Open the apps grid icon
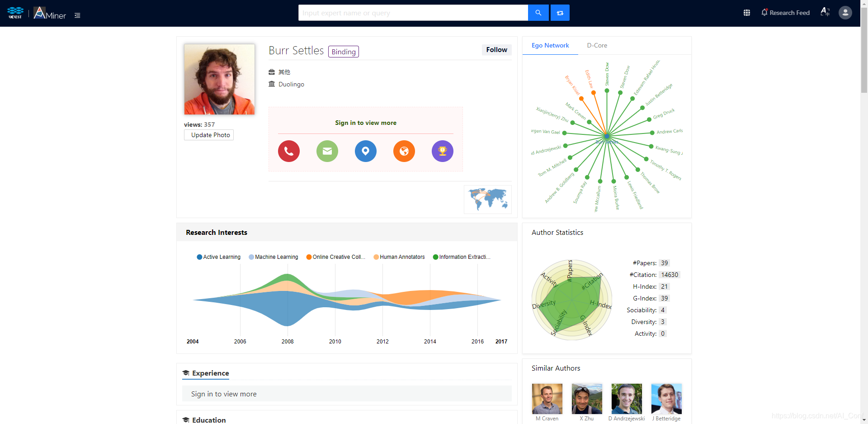The width and height of the screenshot is (868, 424). coord(747,13)
